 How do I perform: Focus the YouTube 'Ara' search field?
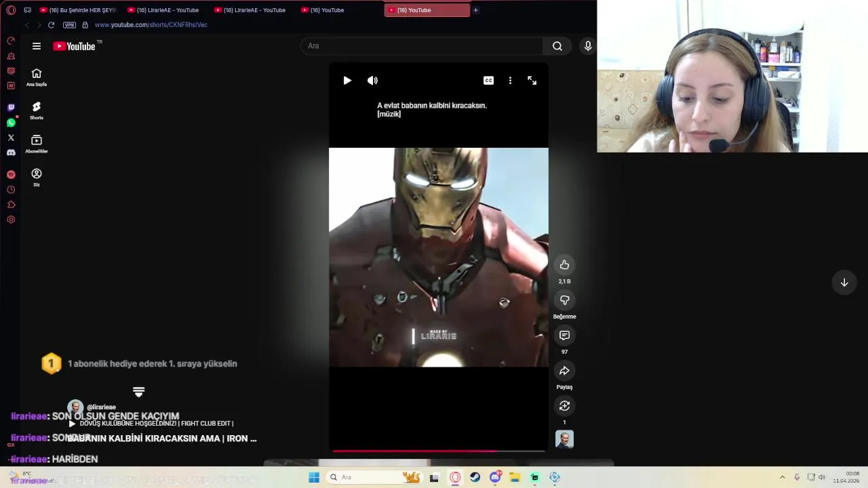tap(422, 46)
